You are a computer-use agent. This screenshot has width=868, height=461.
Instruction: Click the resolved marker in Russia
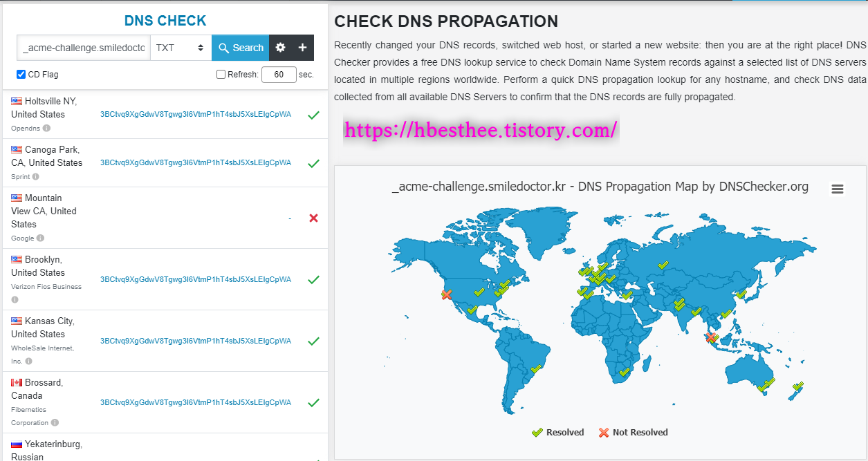tap(663, 265)
